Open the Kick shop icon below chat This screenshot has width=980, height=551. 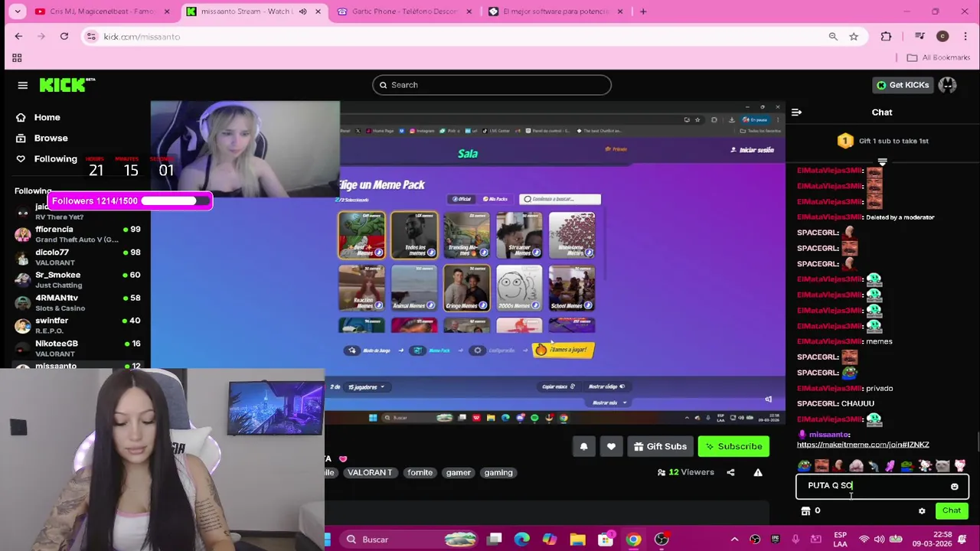[x=805, y=510]
